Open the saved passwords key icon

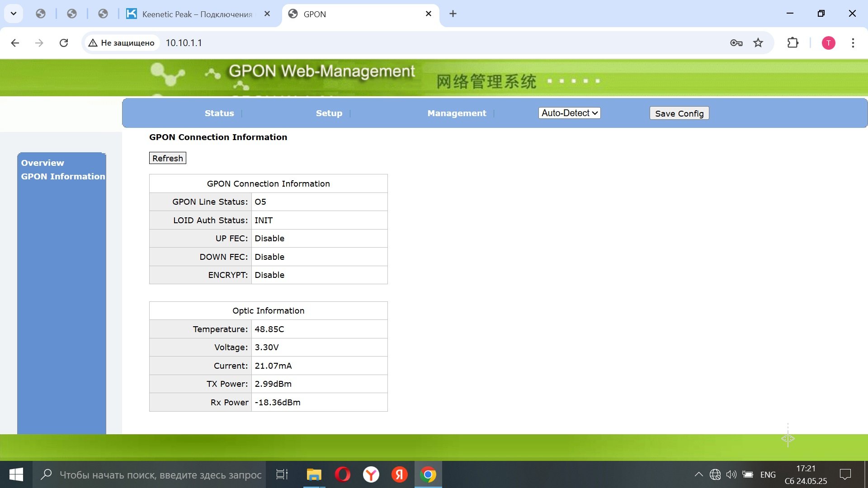736,43
